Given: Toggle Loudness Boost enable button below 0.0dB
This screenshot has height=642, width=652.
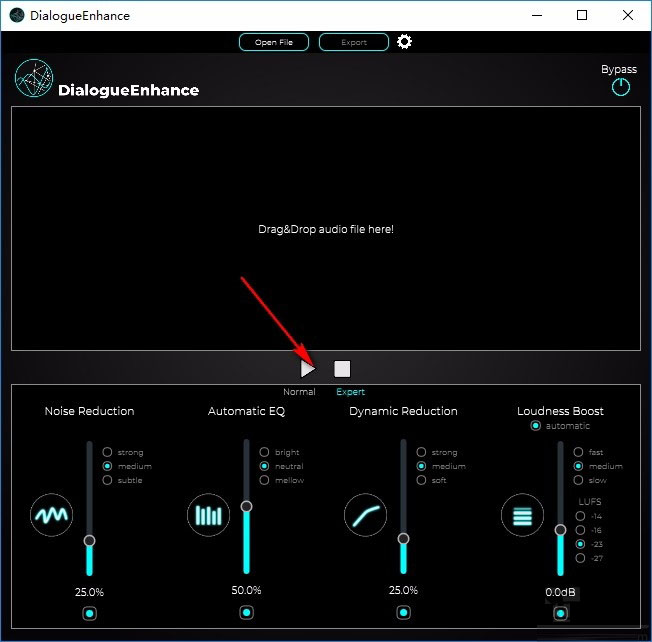Looking at the screenshot, I should (561, 613).
